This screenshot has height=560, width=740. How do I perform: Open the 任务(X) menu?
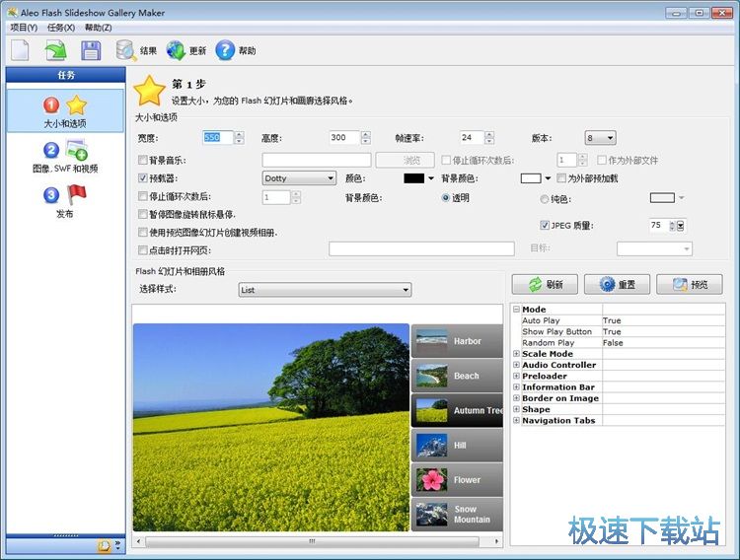tap(60, 28)
